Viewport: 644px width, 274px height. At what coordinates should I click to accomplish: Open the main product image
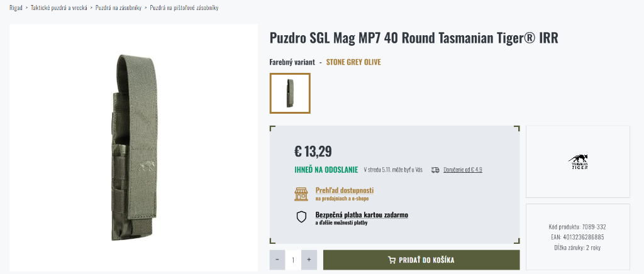(133, 148)
